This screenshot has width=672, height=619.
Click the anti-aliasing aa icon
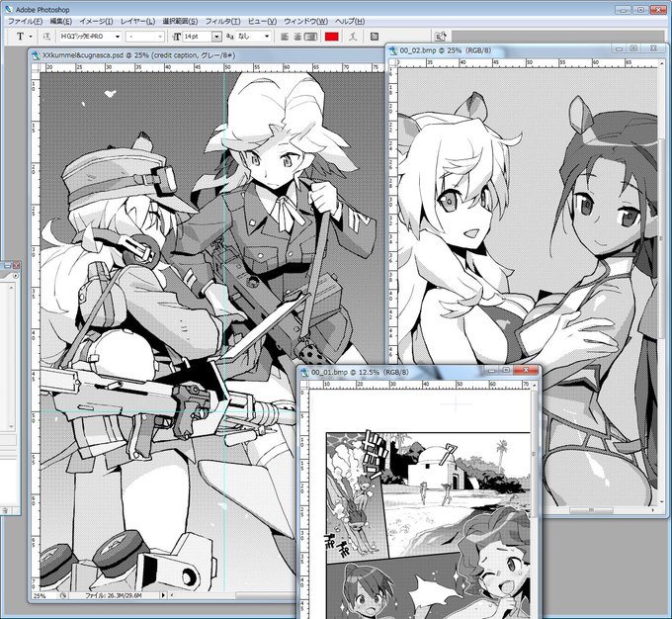(x=230, y=37)
